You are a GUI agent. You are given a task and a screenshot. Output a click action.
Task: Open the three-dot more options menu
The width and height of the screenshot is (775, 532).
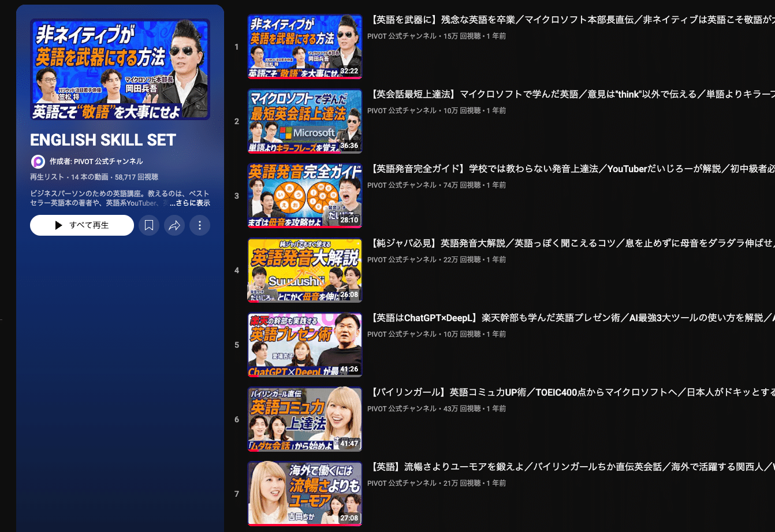point(200,225)
